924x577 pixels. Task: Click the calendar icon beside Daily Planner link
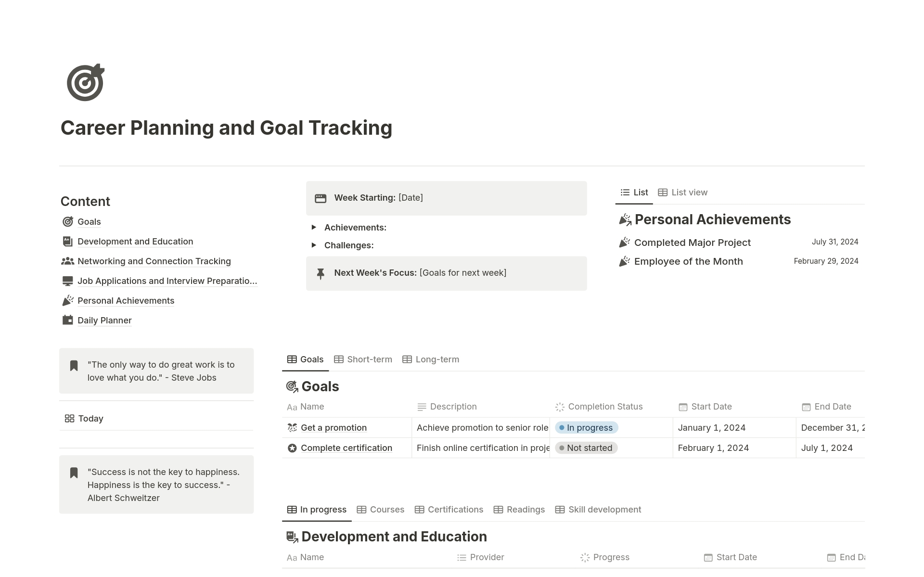68,321
